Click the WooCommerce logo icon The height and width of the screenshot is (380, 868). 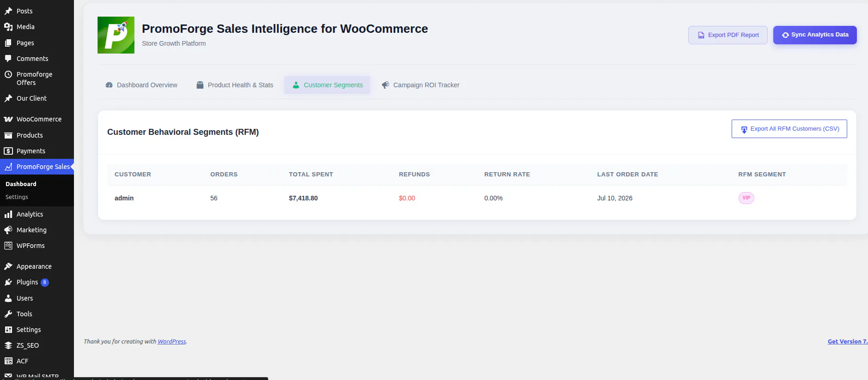8,119
